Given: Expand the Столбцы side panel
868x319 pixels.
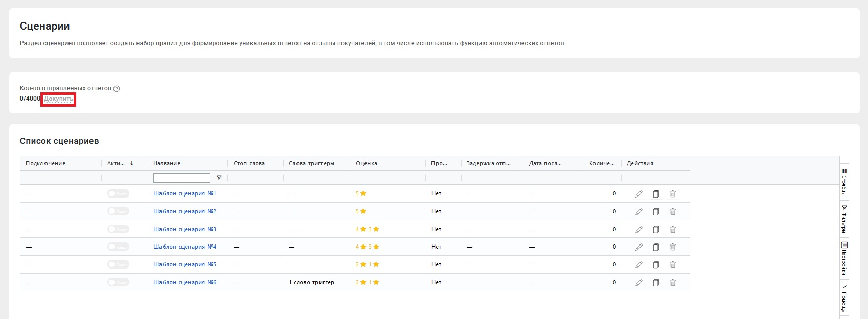Looking at the screenshot, I should (x=844, y=182).
